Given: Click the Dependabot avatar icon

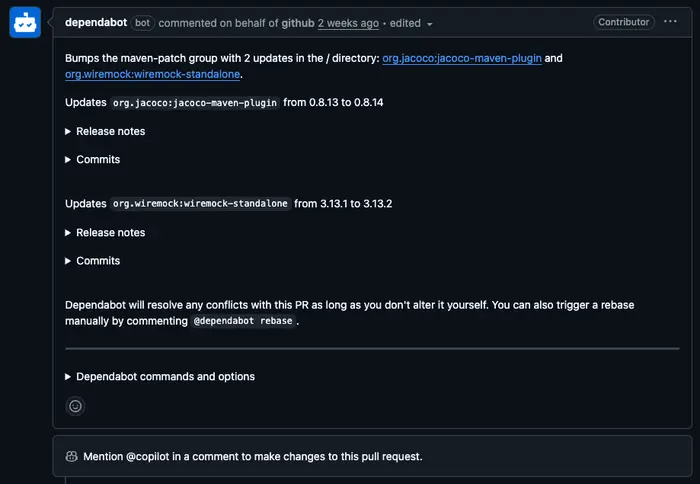Looking at the screenshot, I should (25, 22).
